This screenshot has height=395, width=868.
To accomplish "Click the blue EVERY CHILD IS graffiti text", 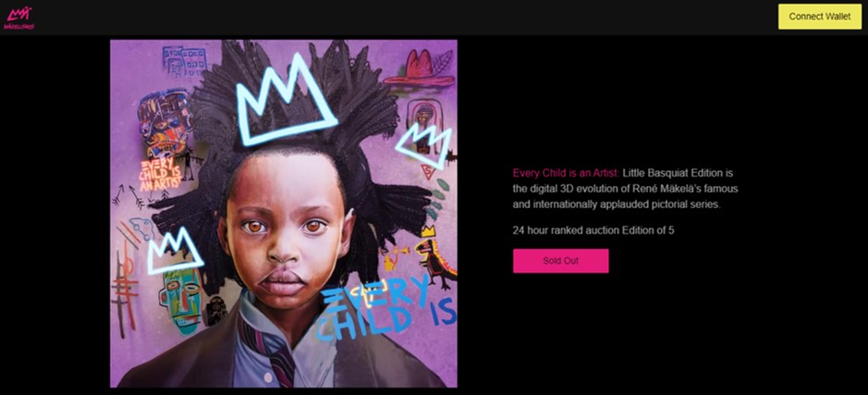I will click(385, 307).
